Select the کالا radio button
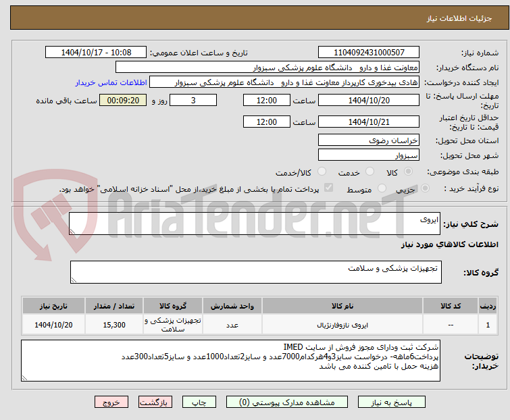Screen dimensions: 510x420 (408, 172)
